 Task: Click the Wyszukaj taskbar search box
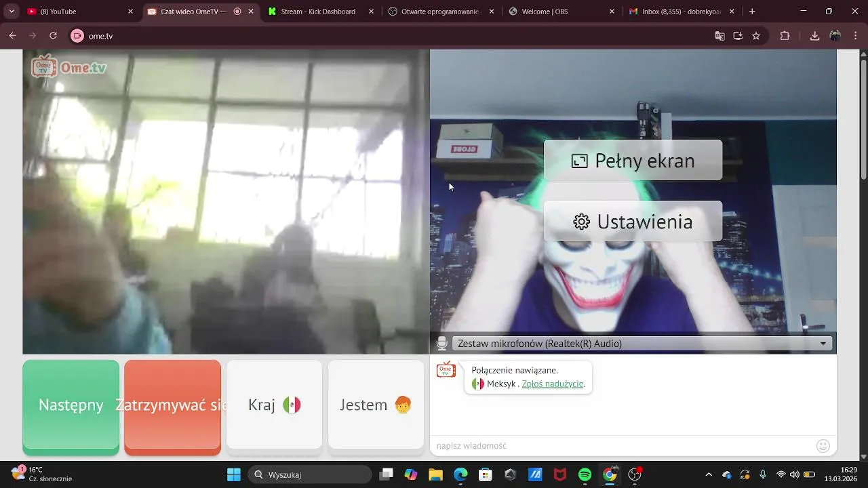309,474
